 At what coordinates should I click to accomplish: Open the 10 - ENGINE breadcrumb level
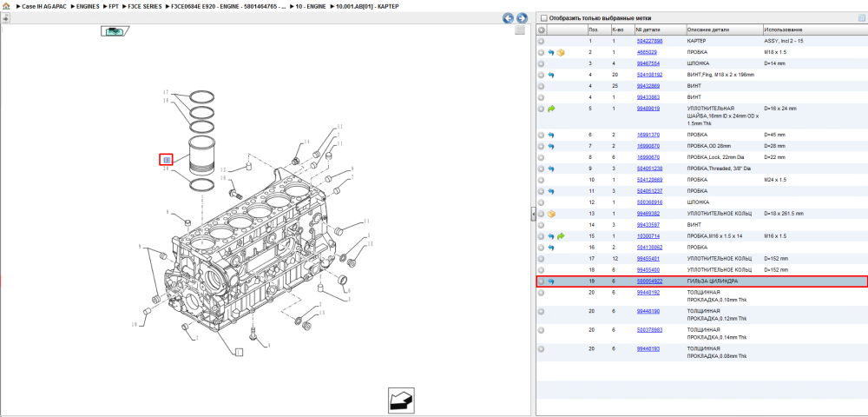[x=310, y=6]
